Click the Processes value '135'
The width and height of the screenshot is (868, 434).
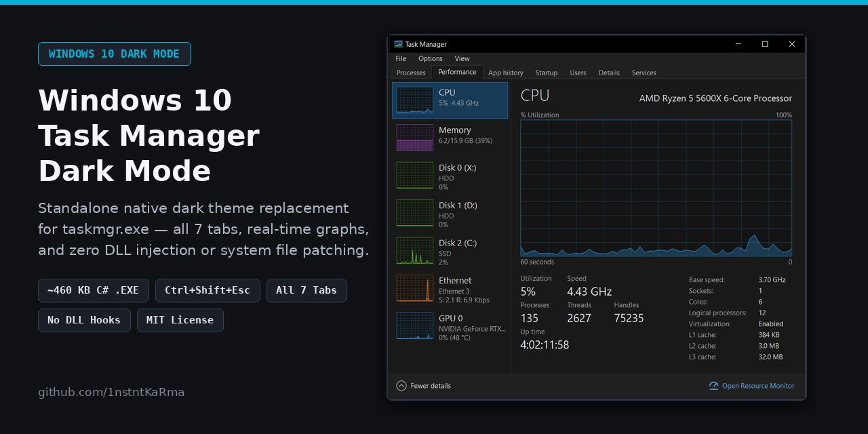click(529, 318)
